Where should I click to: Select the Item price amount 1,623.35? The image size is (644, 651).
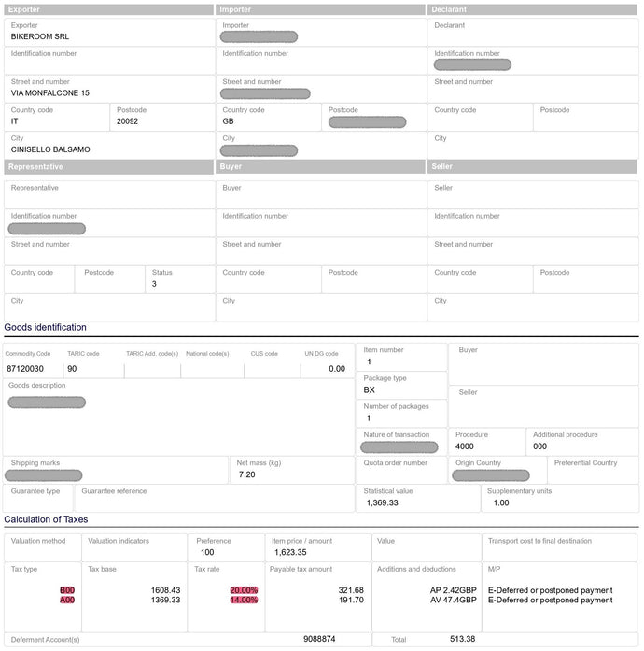290,552
